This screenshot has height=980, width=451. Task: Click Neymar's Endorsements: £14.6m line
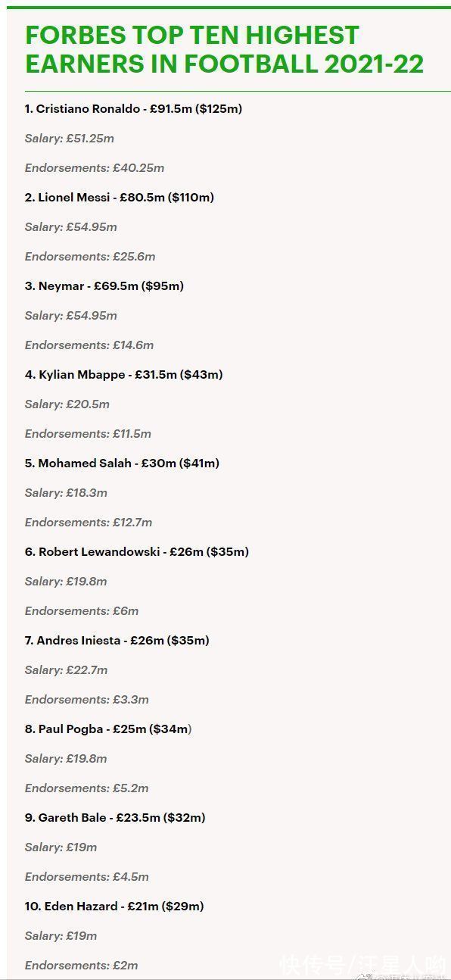pyautogui.click(x=89, y=345)
